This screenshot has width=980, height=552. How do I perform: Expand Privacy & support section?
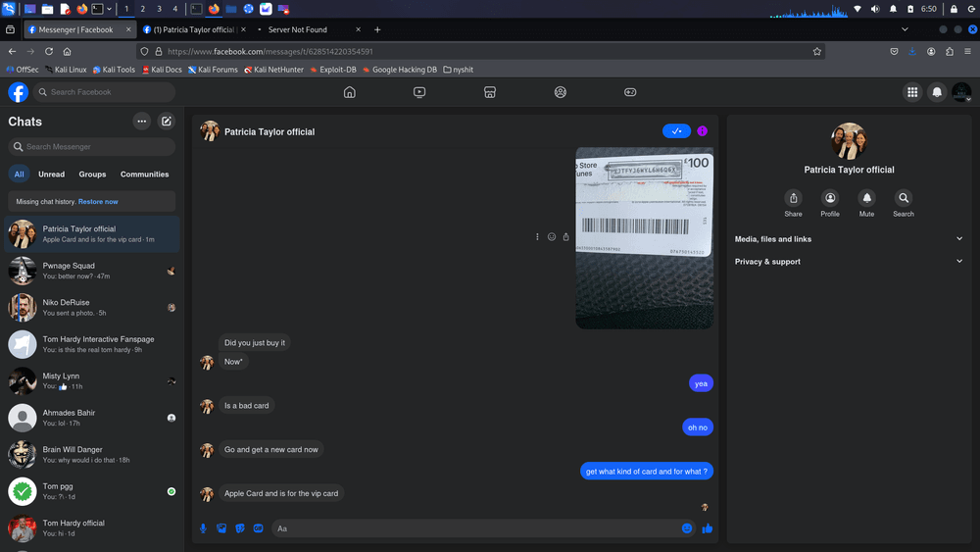point(849,262)
